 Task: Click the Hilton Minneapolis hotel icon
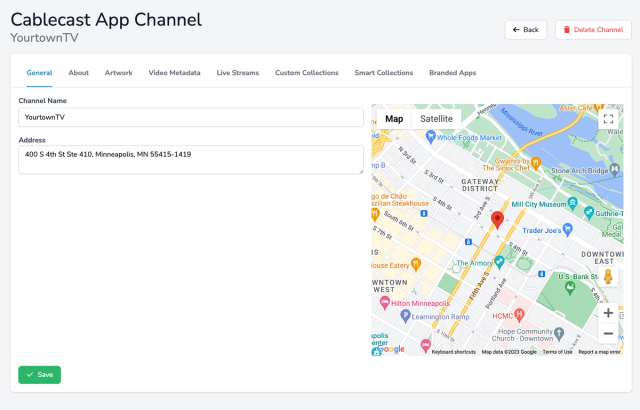pyautogui.click(x=384, y=302)
